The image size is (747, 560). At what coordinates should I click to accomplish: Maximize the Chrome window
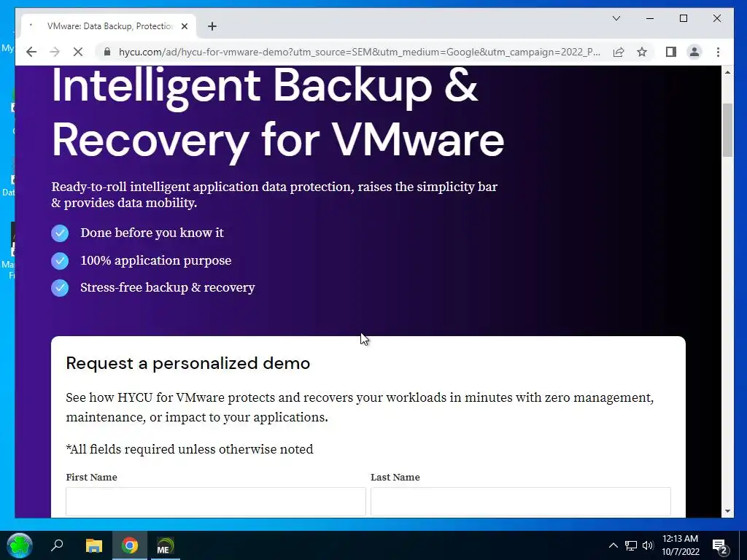tap(683, 18)
